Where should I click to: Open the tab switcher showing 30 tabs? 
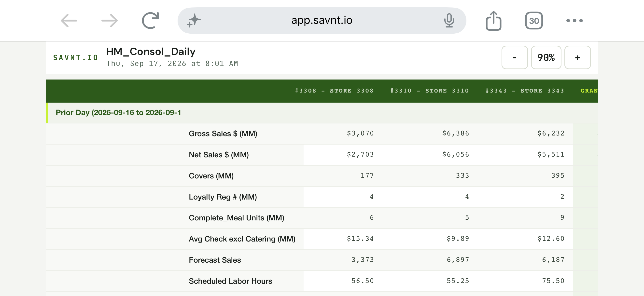tap(534, 20)
